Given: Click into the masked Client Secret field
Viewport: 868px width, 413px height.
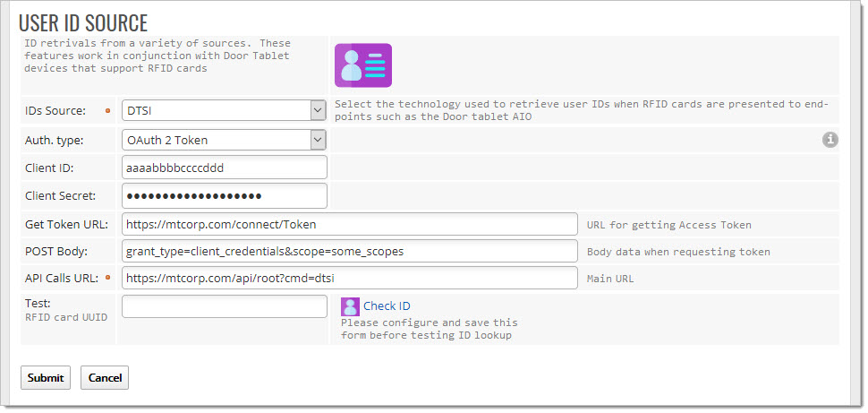Looking at the screenshot, I should 224,195.
